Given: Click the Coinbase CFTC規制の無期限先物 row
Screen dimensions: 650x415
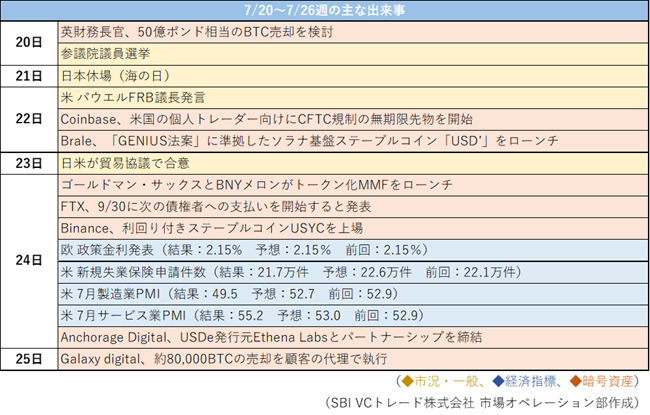Looking at the screenshot, I should [x=353, y=119].
